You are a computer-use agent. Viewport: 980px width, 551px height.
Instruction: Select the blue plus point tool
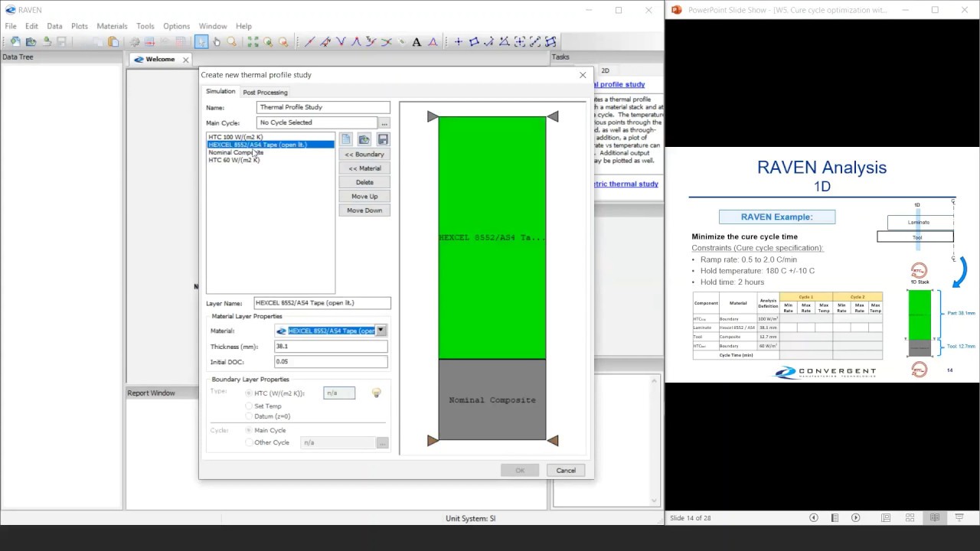tap(458, 42)
